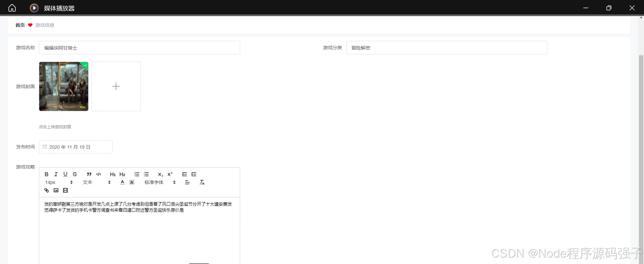Add a new game cover with plus box
The height and width of the screenshot is (264, 644).
[116, 86]
